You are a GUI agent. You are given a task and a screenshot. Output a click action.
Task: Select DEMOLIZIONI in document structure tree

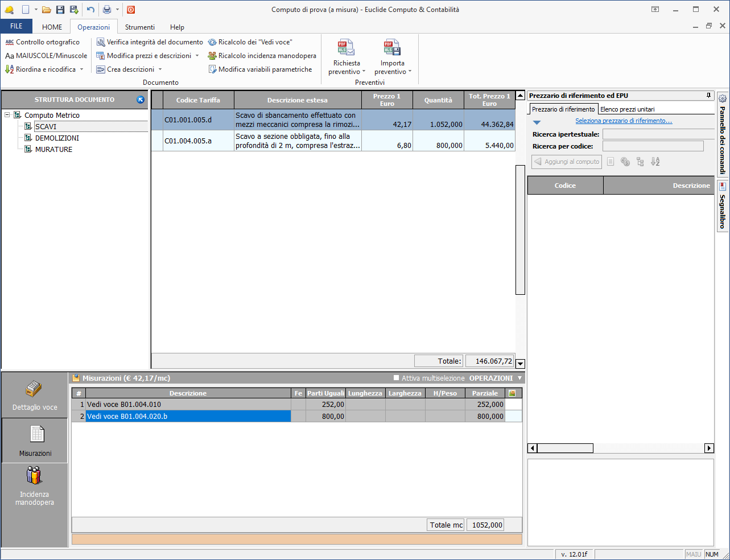point(57,138)
